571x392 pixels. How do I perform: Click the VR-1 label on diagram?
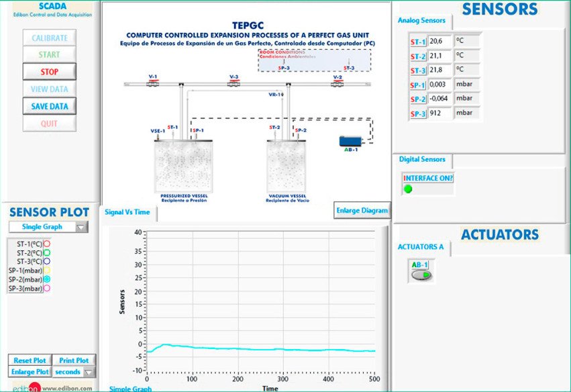[x=275, y=95]
